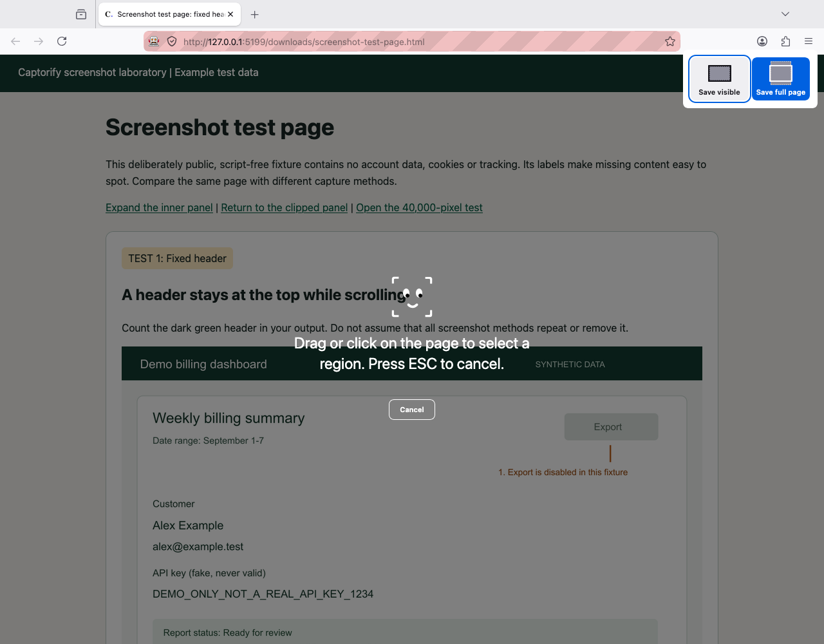Click the Export is disabled annotation text
824x644 pixels.
tap(563, 472)
